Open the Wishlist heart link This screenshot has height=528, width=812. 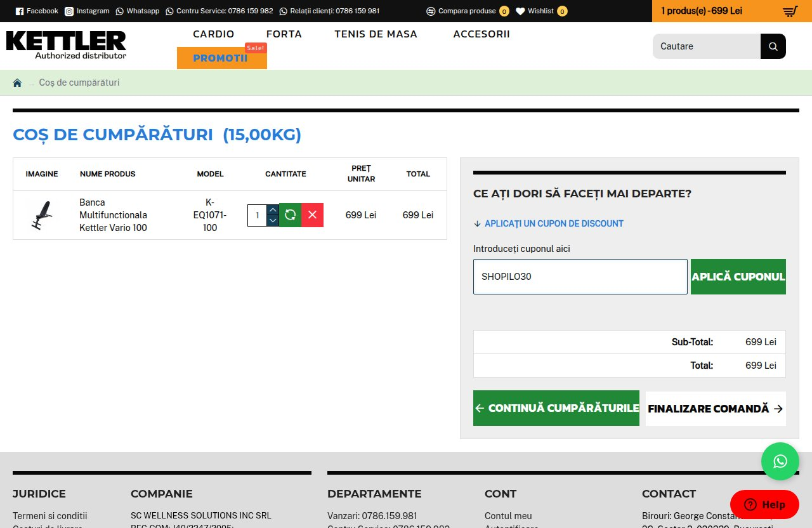[x=541, y=11]
